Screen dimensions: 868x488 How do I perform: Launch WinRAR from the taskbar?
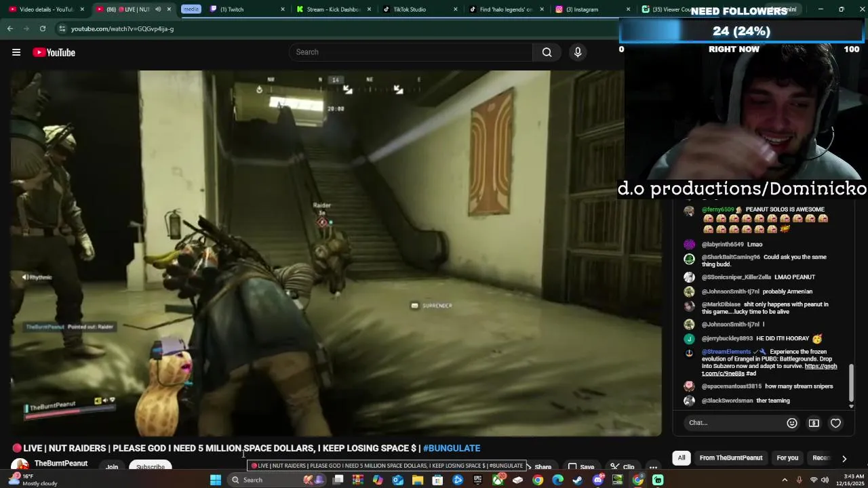click(357, 480)
